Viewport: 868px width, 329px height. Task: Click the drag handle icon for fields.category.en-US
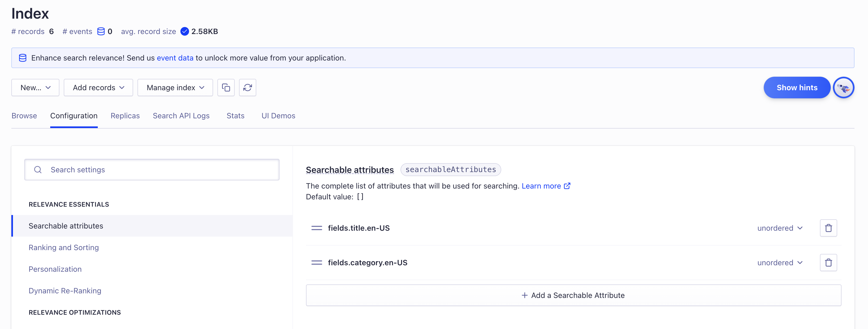[315, 263]
